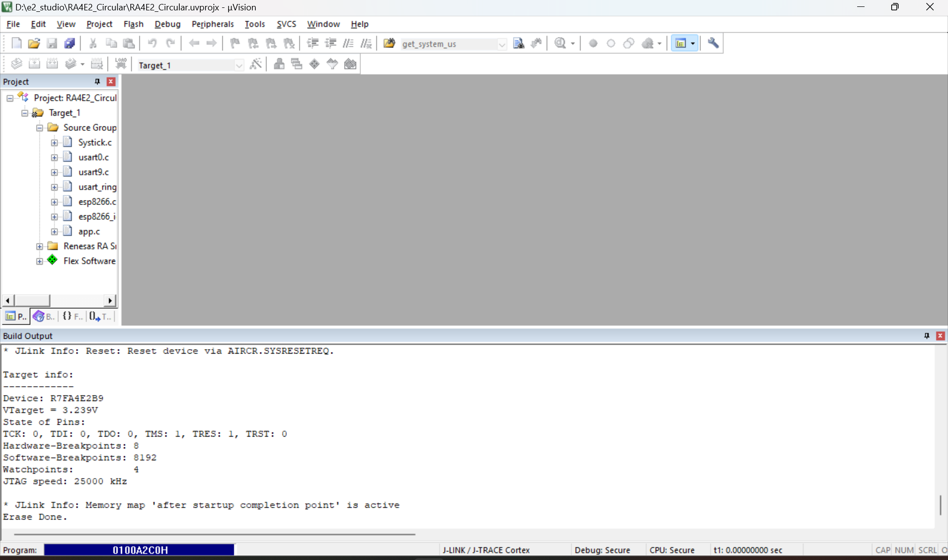Click the Configuration wrench icon
The width and height of the screenshot is (948, 560).
[x=713, y=43]
